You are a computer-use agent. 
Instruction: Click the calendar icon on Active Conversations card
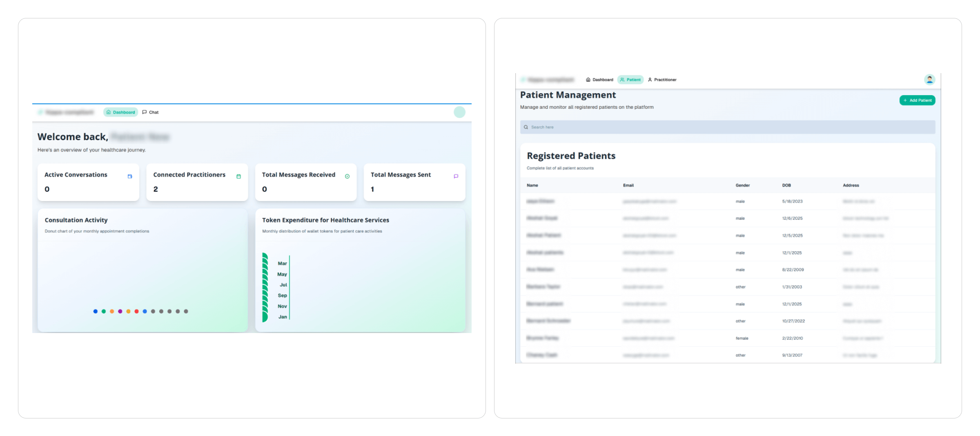(x=130, y=177)
